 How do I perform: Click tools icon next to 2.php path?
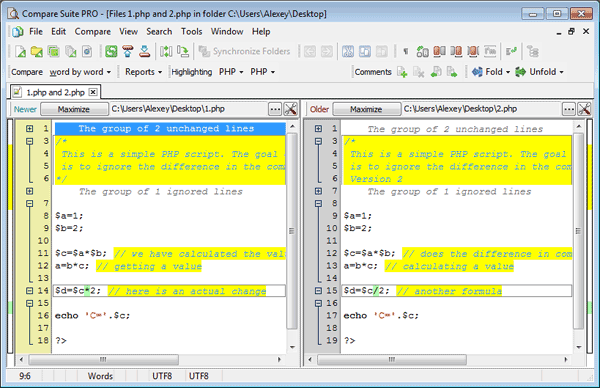584,109
